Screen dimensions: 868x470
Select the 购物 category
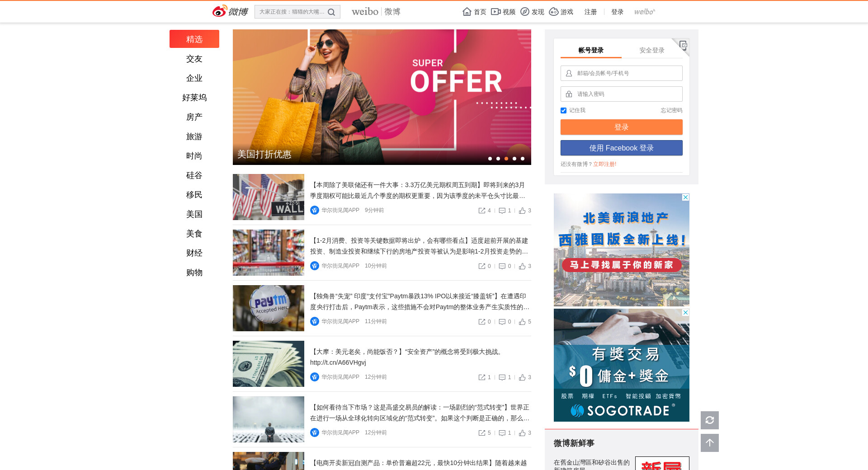tap(194, 273)
